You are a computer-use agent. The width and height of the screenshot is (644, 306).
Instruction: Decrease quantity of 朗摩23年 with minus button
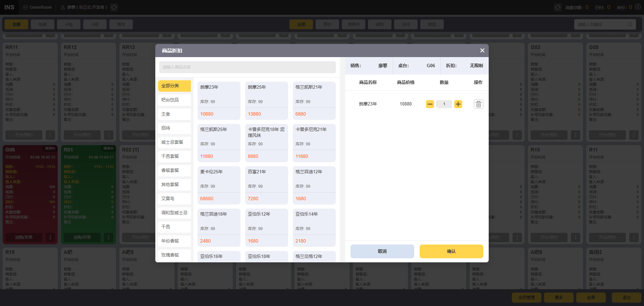[x=430, y=104]
